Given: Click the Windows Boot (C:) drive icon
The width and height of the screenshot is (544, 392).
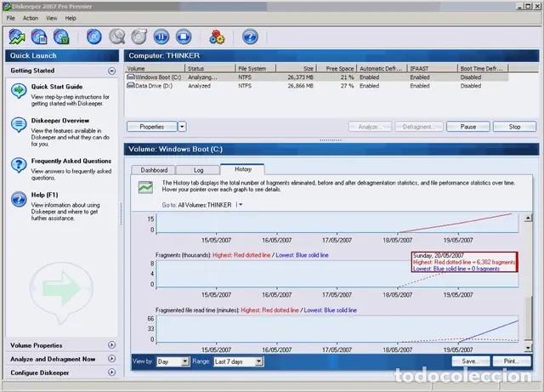Looking at the screenshot, I should click(131, 77).
